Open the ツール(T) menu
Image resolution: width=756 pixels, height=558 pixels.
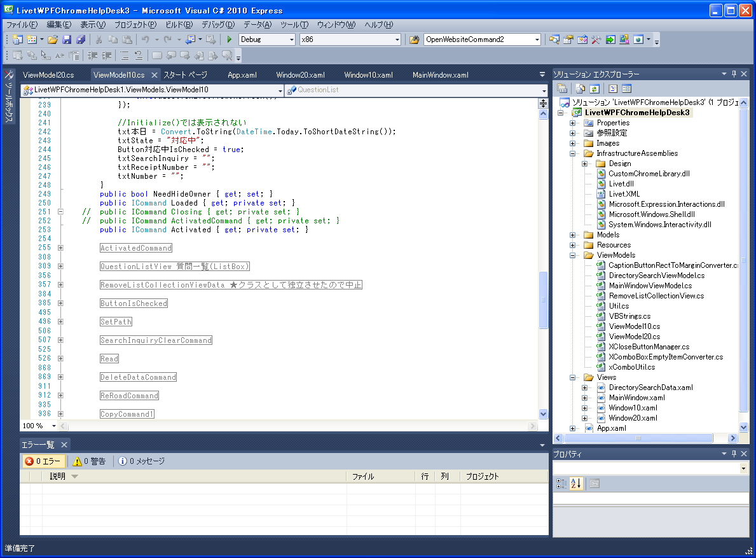(294, 25)
